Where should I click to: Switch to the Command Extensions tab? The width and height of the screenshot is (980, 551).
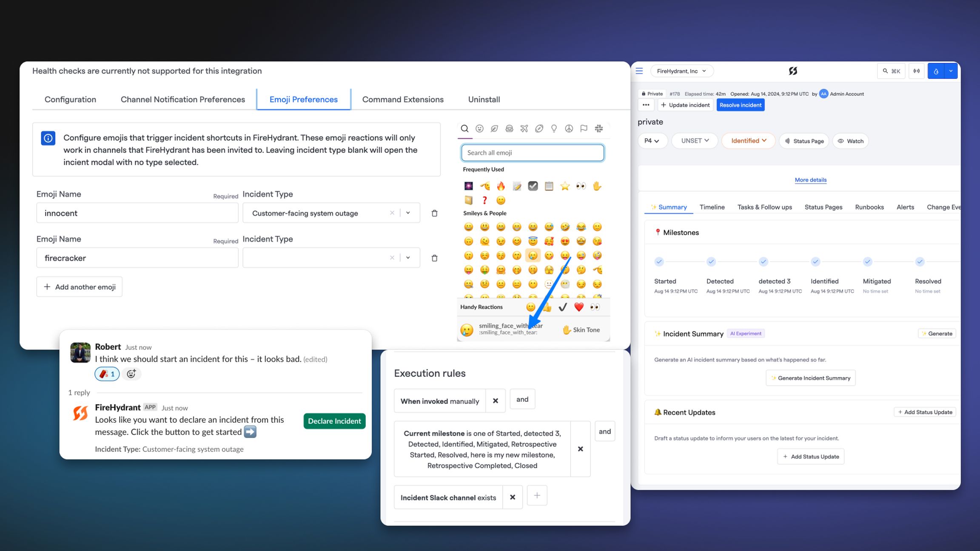(x=403, y=99)
